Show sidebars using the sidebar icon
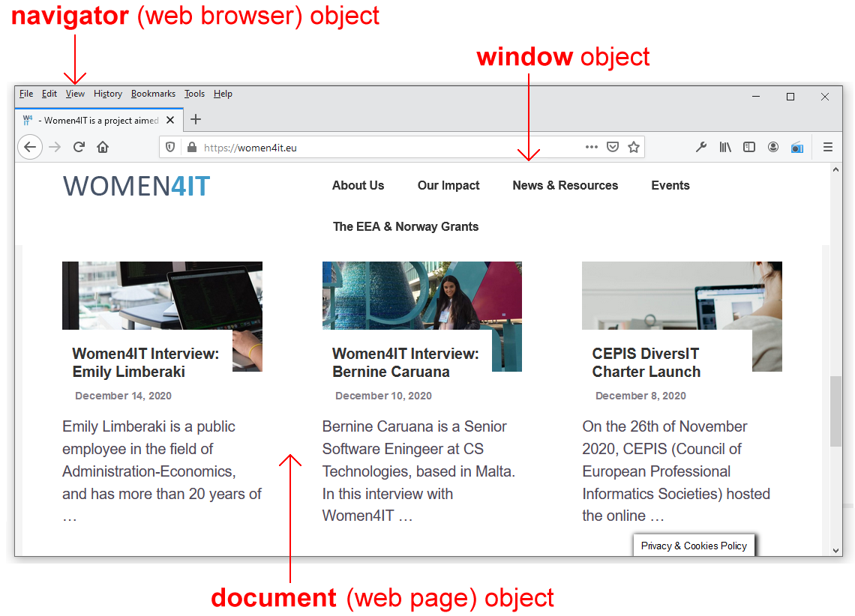This screenshot has width=855, height=616. click(x=748, y=148)
